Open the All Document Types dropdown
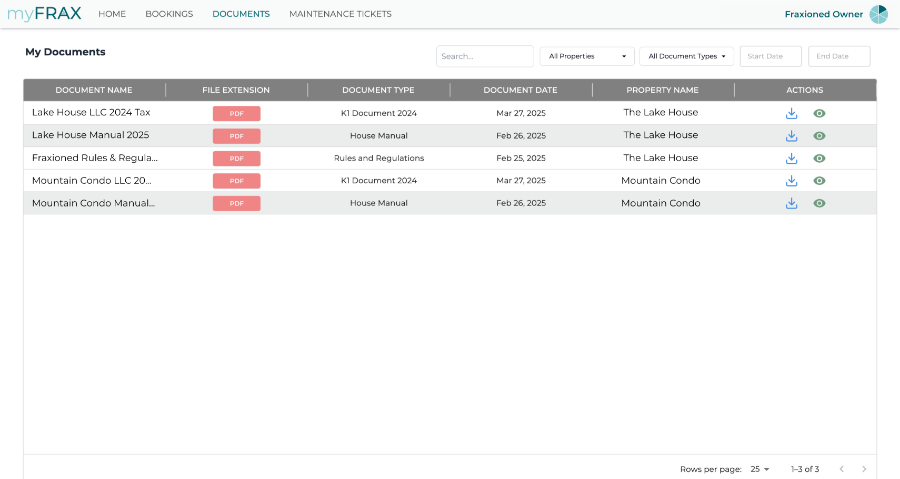This screenshot has width=900, height=479. [686, 56]
